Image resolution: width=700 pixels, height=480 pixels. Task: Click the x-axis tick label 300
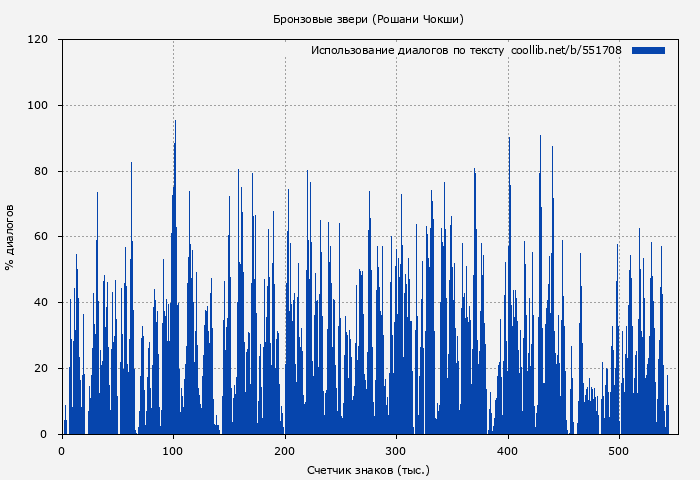(x=397, y=450)
